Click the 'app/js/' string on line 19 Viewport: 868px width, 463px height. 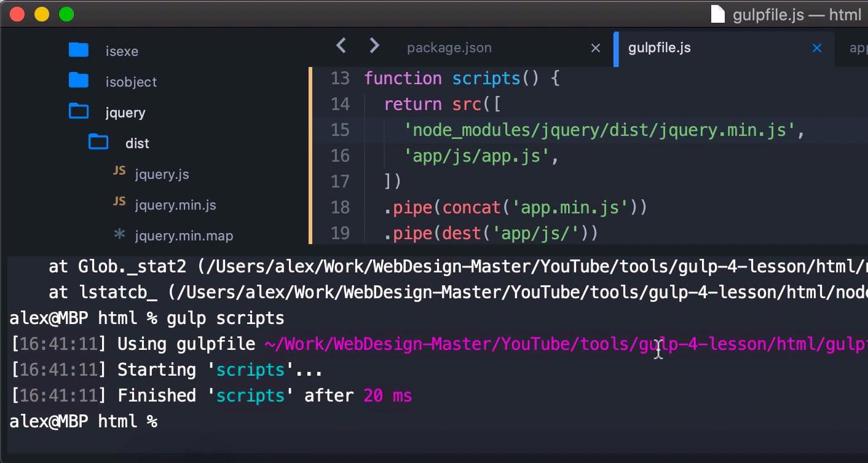536,234
